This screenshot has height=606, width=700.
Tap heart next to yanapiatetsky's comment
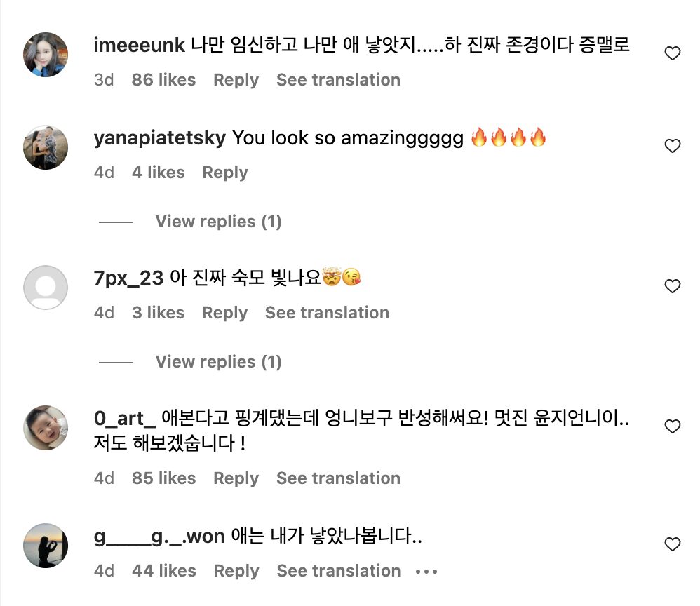(x=672, y=147)
